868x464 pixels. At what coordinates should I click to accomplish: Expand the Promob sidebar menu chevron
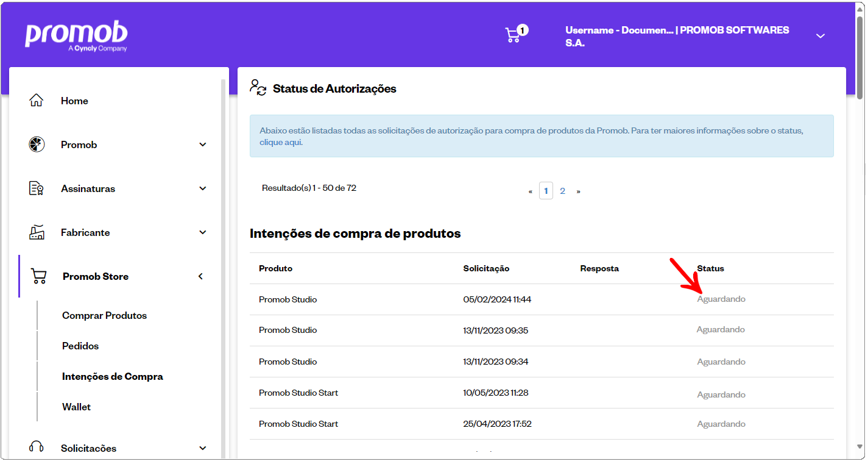(x=203, y=145)
